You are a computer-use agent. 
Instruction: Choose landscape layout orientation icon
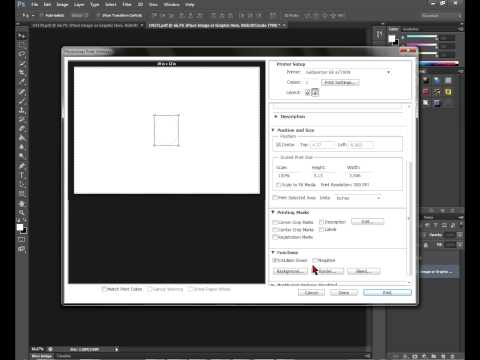coord(315,92)
